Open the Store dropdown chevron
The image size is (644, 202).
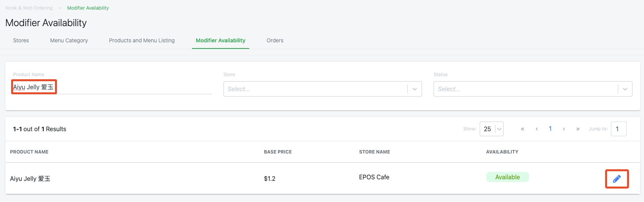click(x=415, y=89)
